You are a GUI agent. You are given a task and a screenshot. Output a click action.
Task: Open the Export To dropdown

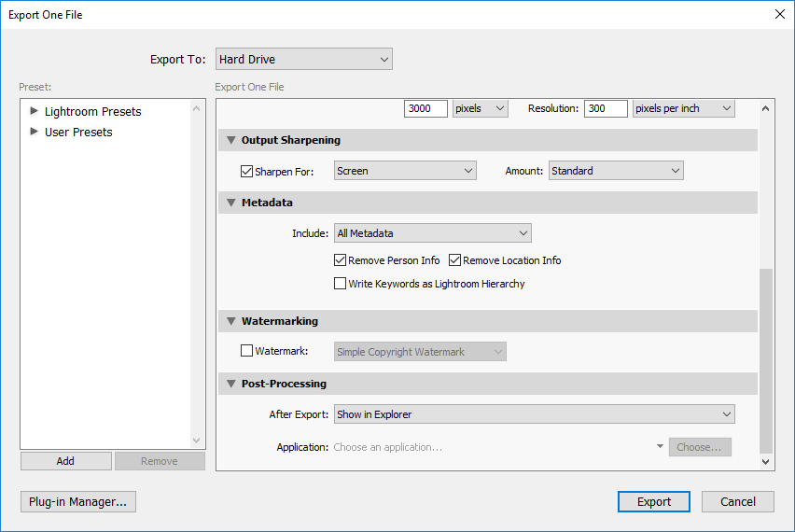click(303, 60)
